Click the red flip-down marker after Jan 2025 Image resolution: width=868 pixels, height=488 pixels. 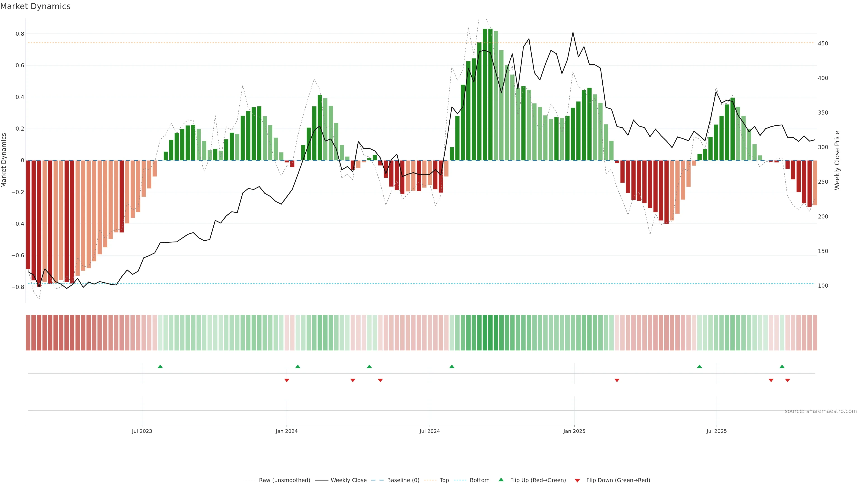(x=617, y=380)
